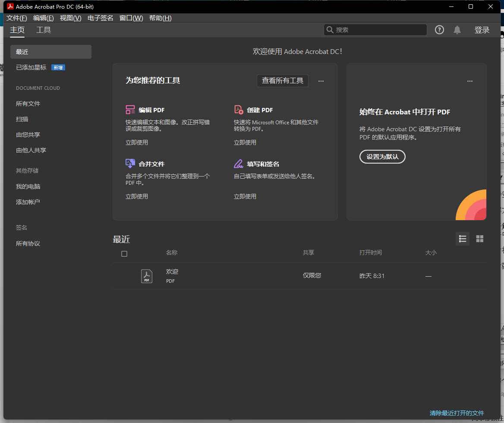Click the 设置为默认 button
Image resolution: width=504 pixels, height=423 pixels.
click(x=382, y=157)
